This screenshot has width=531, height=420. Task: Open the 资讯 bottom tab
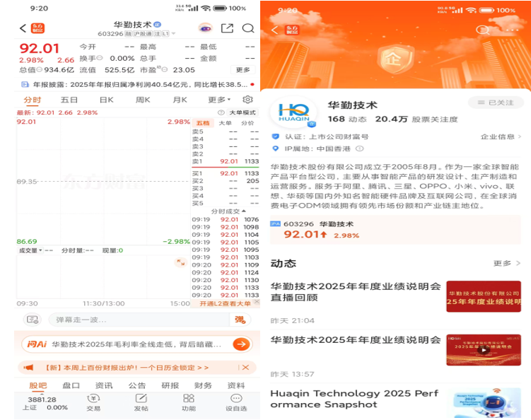[x=104, y=385]
